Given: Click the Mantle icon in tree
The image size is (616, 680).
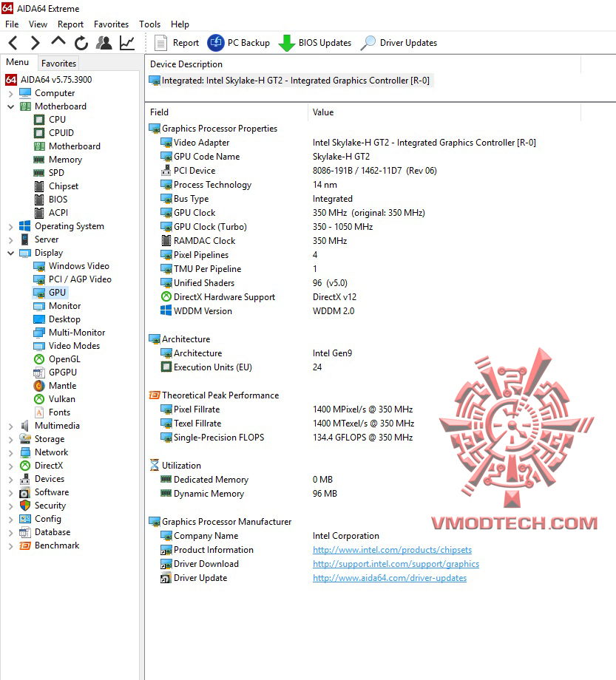Looking at the screenshot, I should point(39,386).
